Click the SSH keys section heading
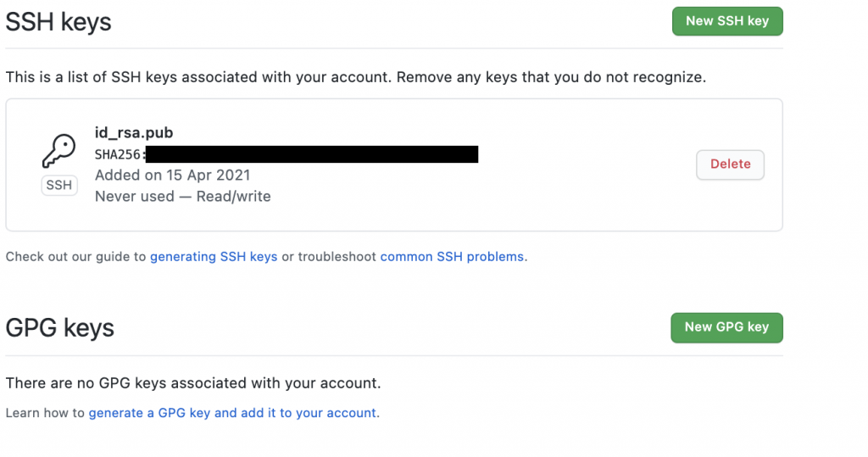 click(58, 22)
